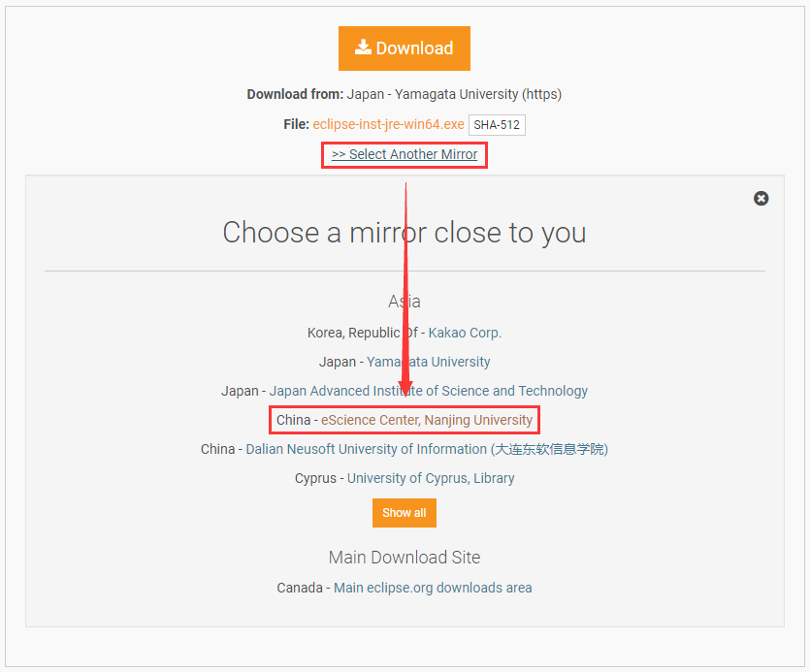Click the Korea, Republic of country label
Screen dimensions: 810x672
353,333
